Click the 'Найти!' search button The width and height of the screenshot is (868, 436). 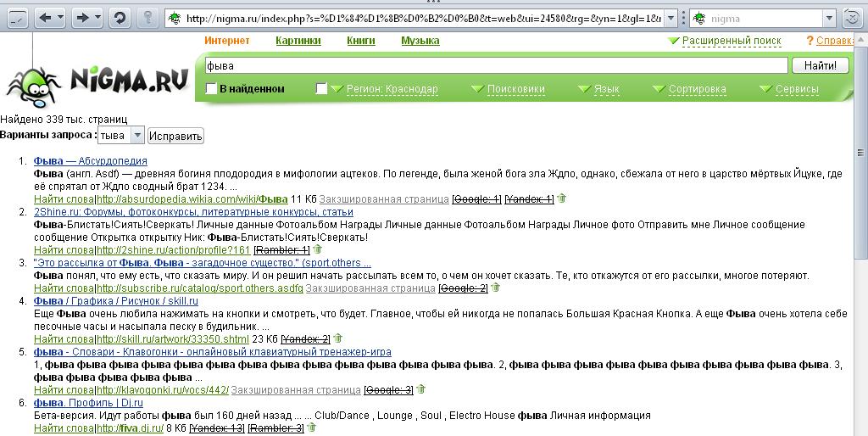point(821,65)
